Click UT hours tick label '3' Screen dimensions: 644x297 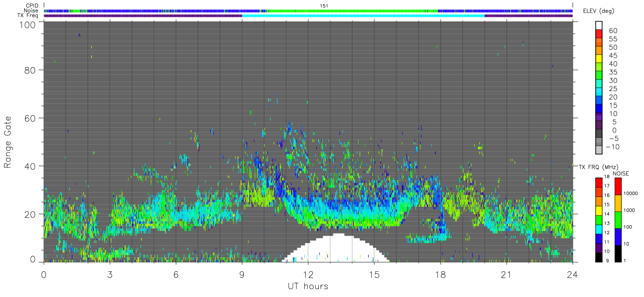[x=110, y=274]
